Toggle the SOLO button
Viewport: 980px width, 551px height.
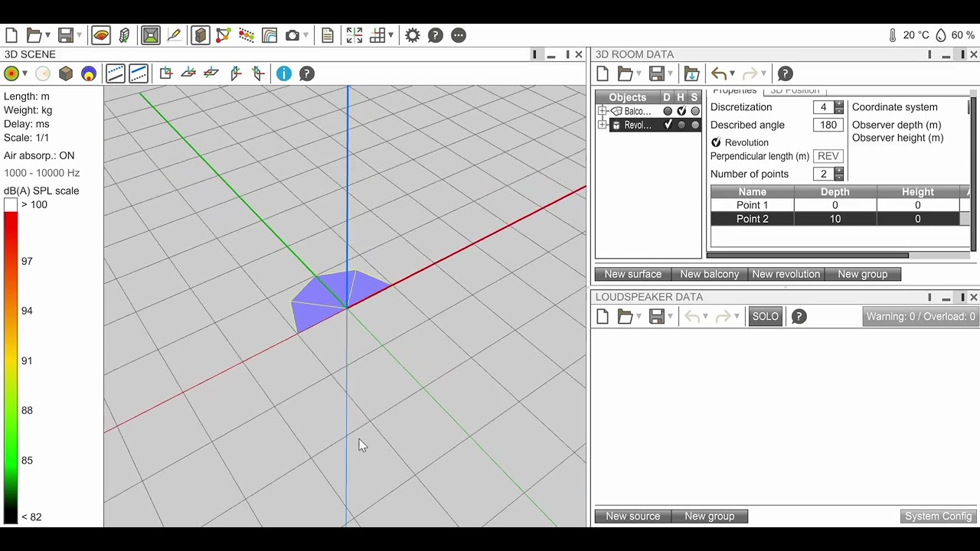(x=766, y=317)
